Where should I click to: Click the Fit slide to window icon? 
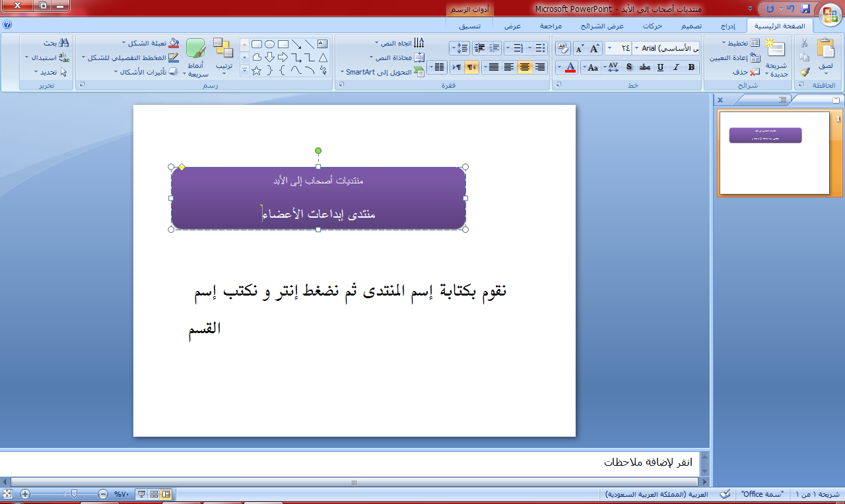(x=7, y=493)
